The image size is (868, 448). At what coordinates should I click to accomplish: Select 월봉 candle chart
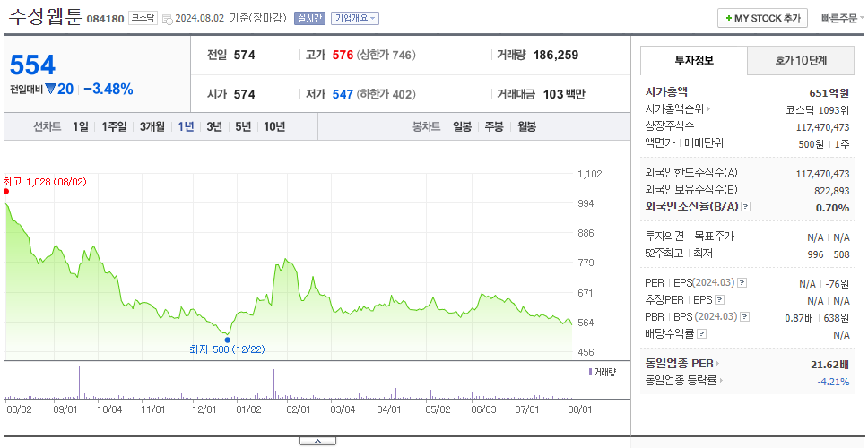[x=527, y=126]
